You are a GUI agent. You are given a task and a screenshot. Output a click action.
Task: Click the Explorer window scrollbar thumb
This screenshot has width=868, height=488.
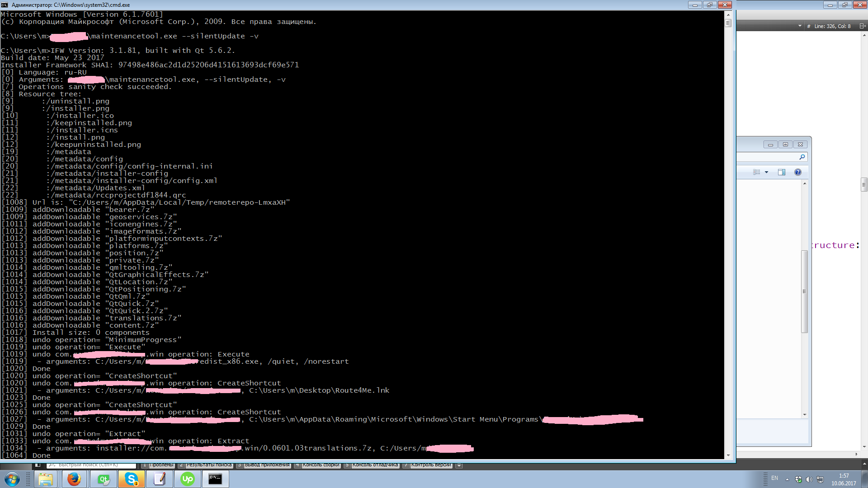tap(804, 291)
